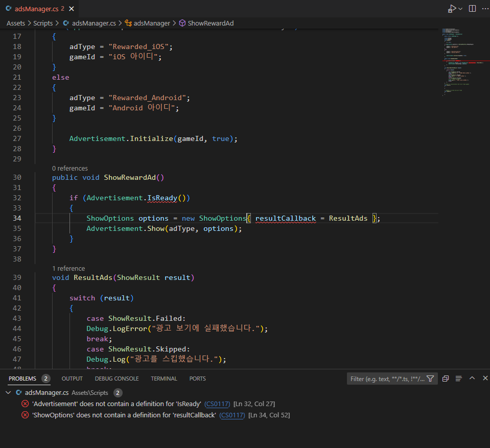Image resolution: width=490 pixels, height=448 pixels.
Task: Open the CS0117 link for resultCallback error
Action: [x=232, y=415]
